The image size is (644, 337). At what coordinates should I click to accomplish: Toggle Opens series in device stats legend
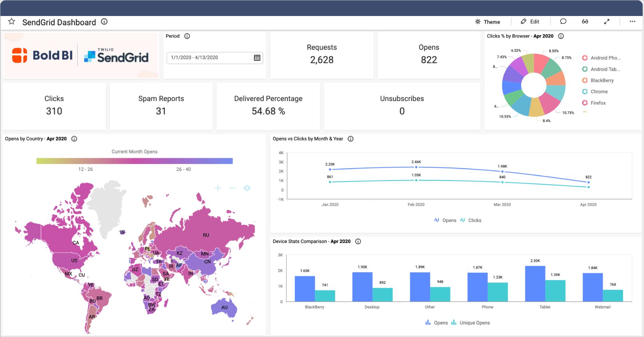(x=436, y=323)
